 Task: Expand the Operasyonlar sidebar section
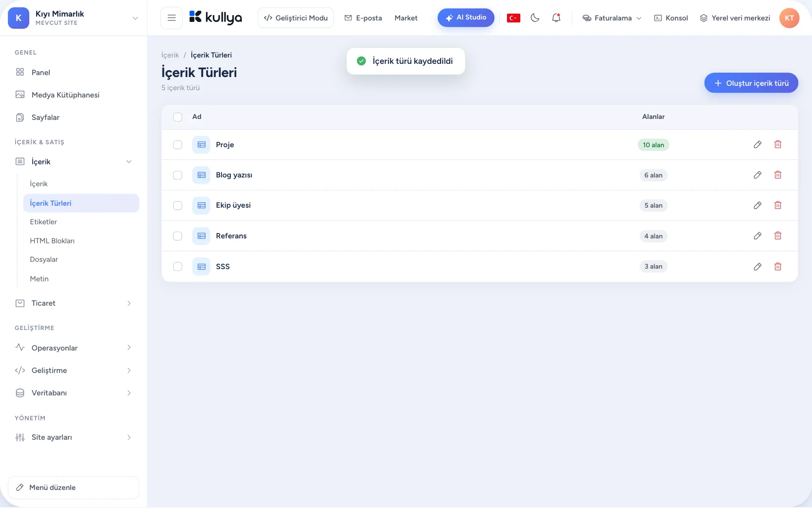(74, 348)
